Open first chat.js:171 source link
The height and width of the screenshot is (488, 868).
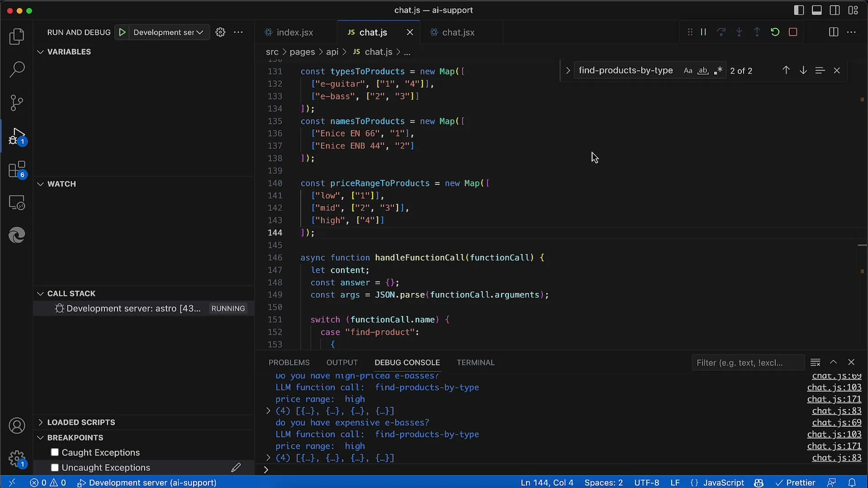tap(834, 399)
